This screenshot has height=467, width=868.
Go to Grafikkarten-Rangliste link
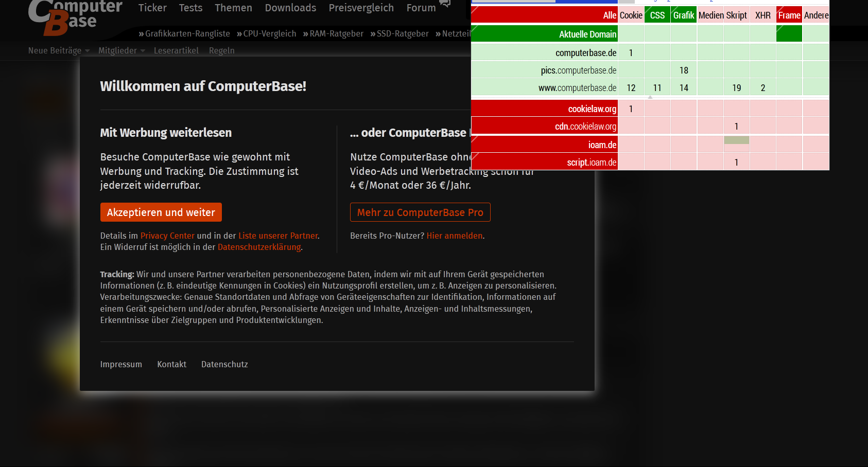(184, 33)
